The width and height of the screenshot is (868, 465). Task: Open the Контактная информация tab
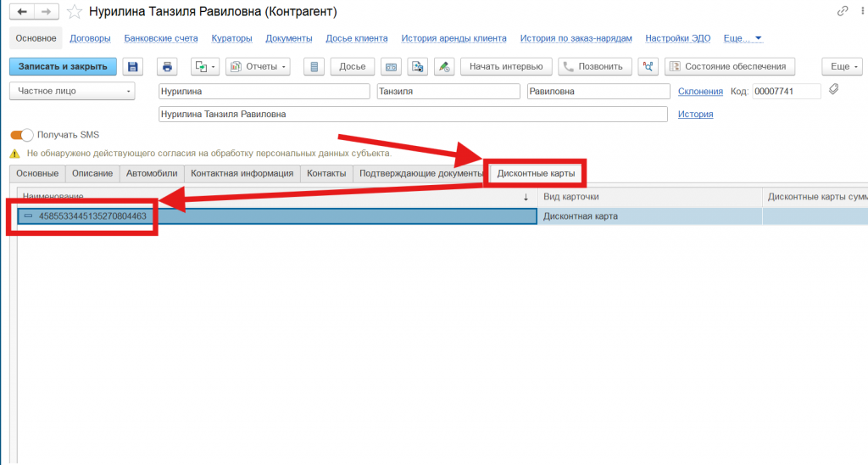(x=242, y=173)
